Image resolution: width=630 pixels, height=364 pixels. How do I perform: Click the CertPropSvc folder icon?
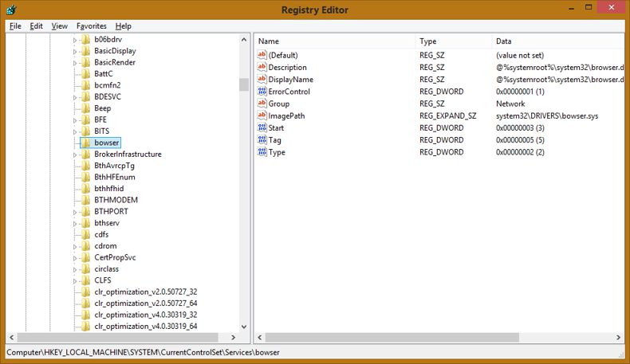tap(85, 257)
